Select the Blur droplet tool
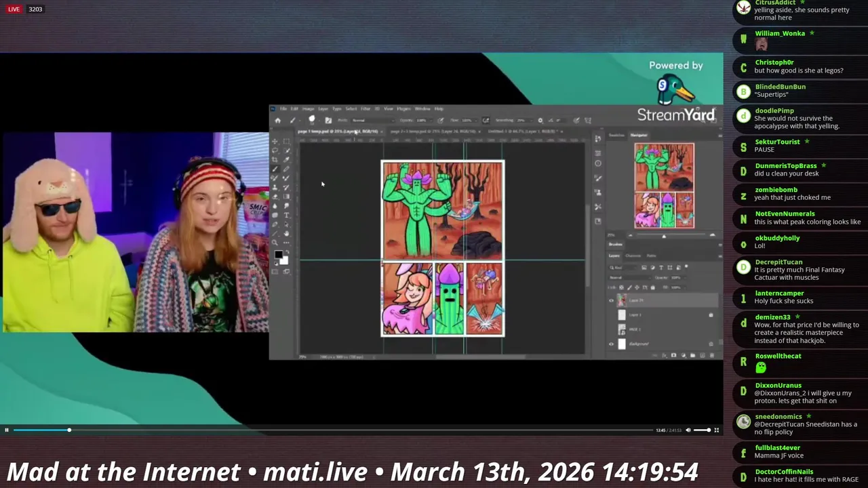868x488 pixels. tap(275, 206)
